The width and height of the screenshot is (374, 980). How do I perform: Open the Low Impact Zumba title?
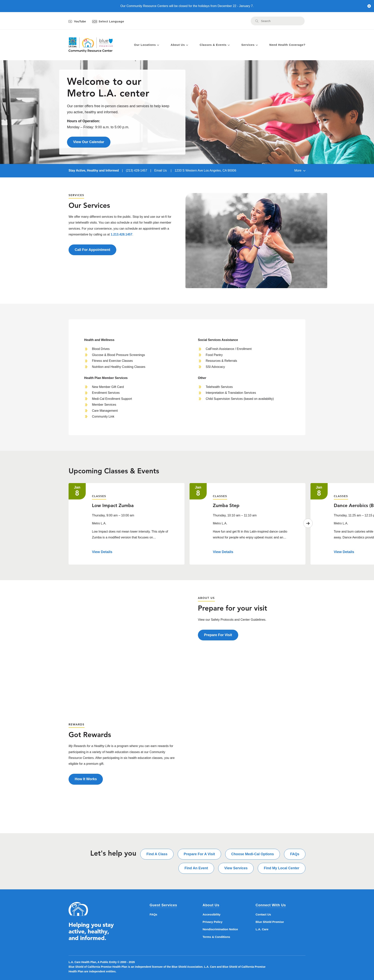coord(113,505)
